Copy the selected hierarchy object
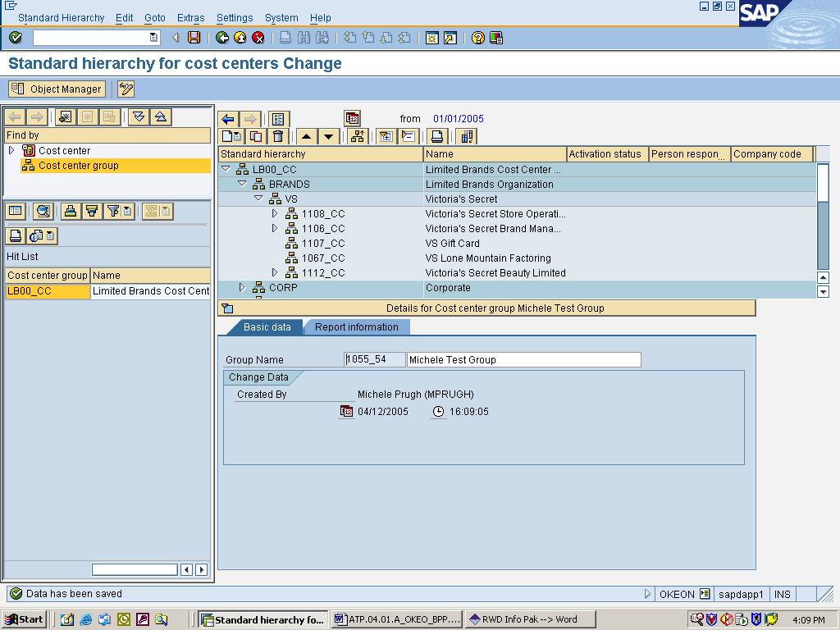 click(x=256, y=137)
